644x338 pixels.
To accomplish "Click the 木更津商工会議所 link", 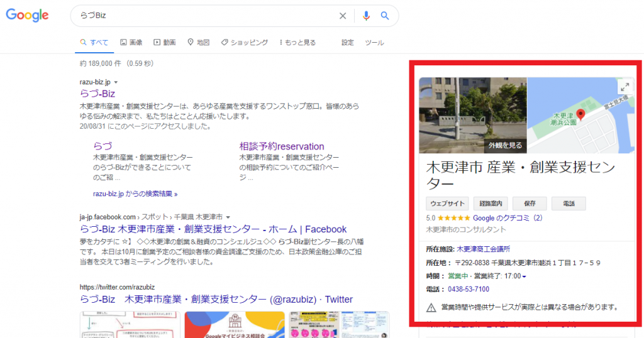I will [x=484, y=249].
